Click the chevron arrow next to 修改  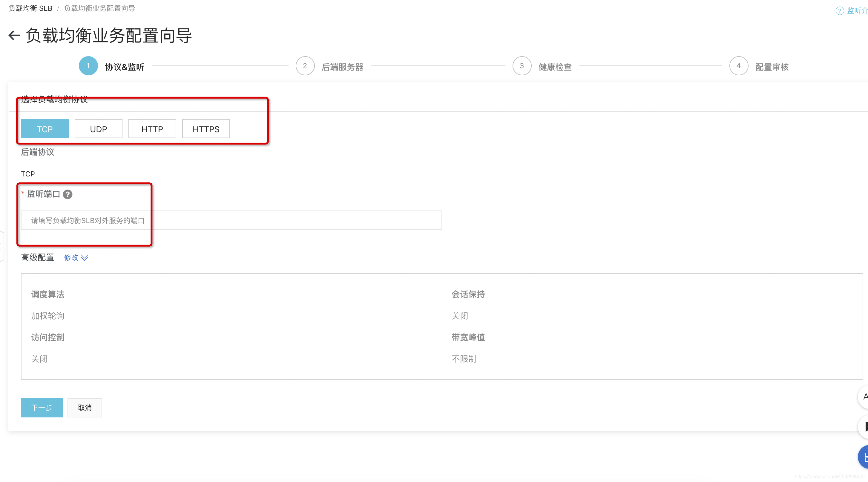(85, 257)
